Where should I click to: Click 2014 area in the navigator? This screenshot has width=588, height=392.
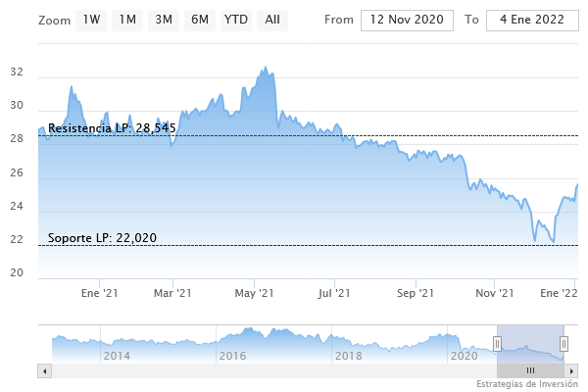117,355
